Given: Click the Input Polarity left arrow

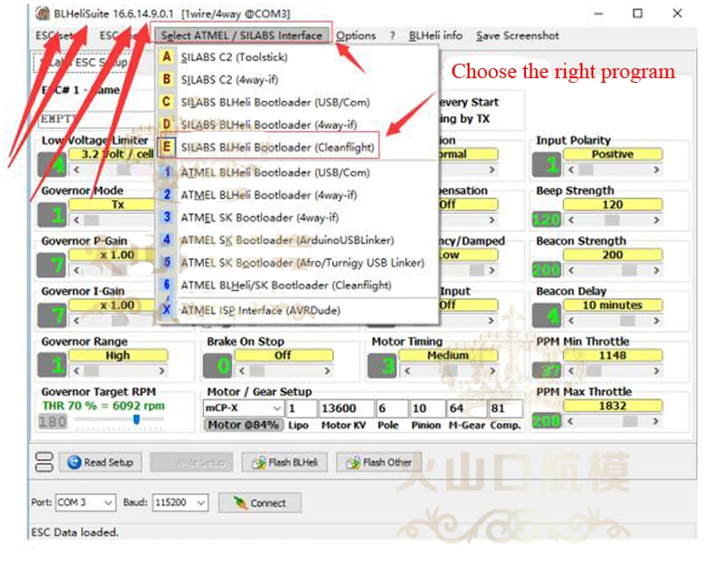Looking at the screenshot, I should (x=571, y=170).
